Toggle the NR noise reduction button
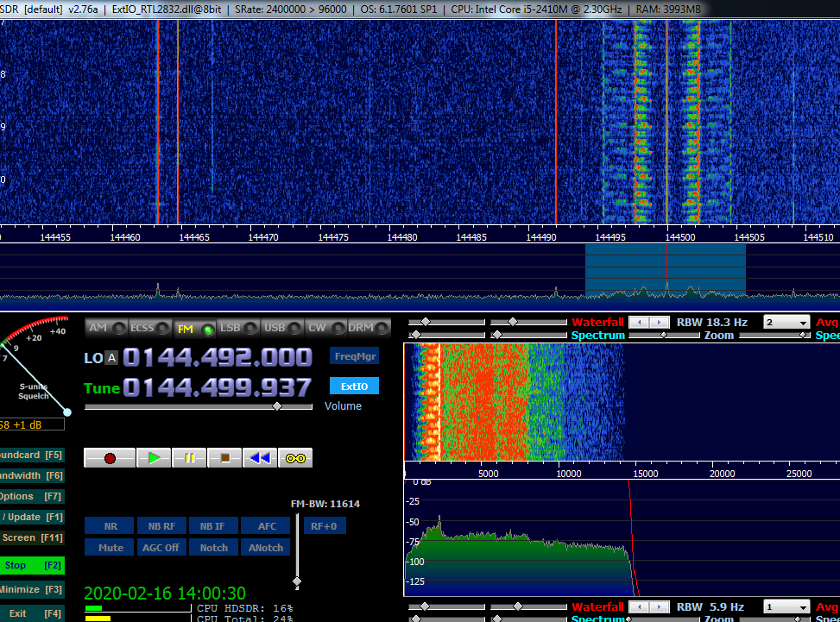The image size is (840, 622). pyautogui.click(x=110, y=526)
